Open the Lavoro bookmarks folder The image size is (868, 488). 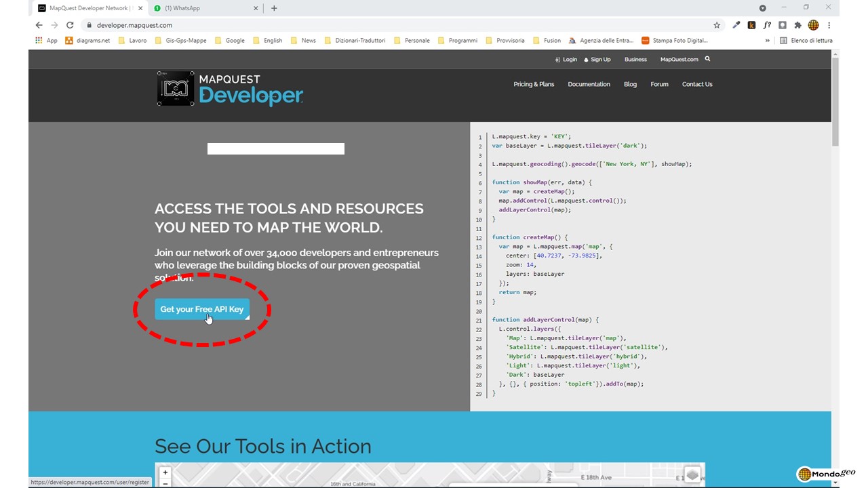(132, 41)
